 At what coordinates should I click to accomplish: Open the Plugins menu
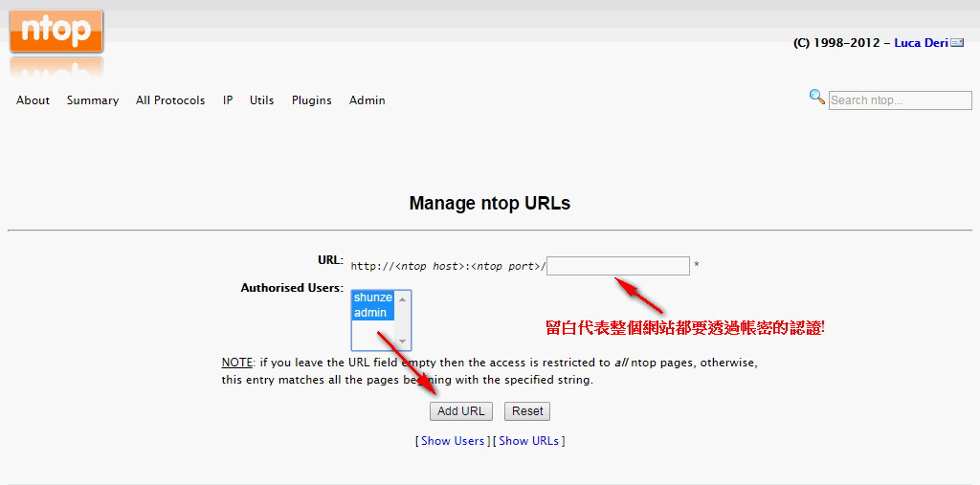[x=312, y=100]
